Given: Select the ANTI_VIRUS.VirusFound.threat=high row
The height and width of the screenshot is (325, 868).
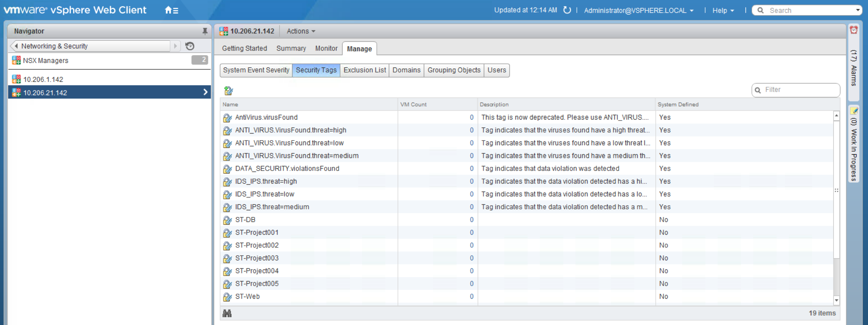Looking at the screenshot, I should pos(527,131).
